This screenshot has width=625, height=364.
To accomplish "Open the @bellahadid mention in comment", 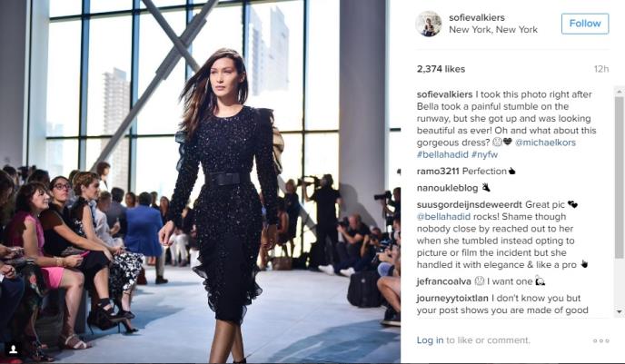I will click(443, 216).
